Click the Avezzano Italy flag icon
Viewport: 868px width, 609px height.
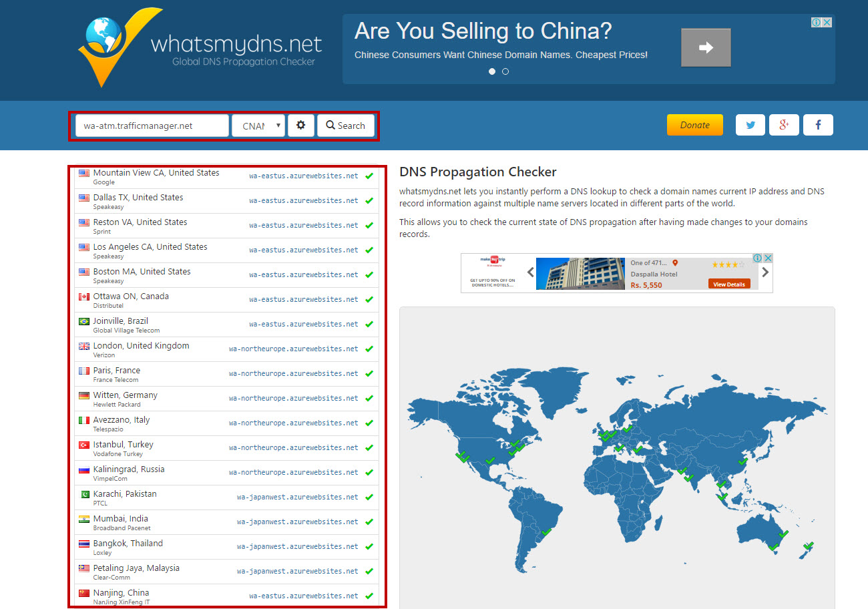pyautogui.click(x=84, y=420)
